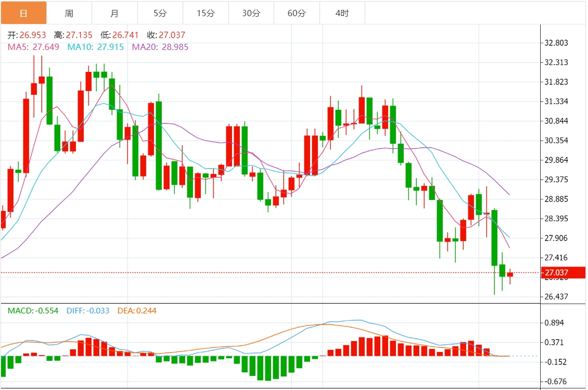Click the 27.906 price axis label
This screenshot has height=390, width=588.
point(556,238)
